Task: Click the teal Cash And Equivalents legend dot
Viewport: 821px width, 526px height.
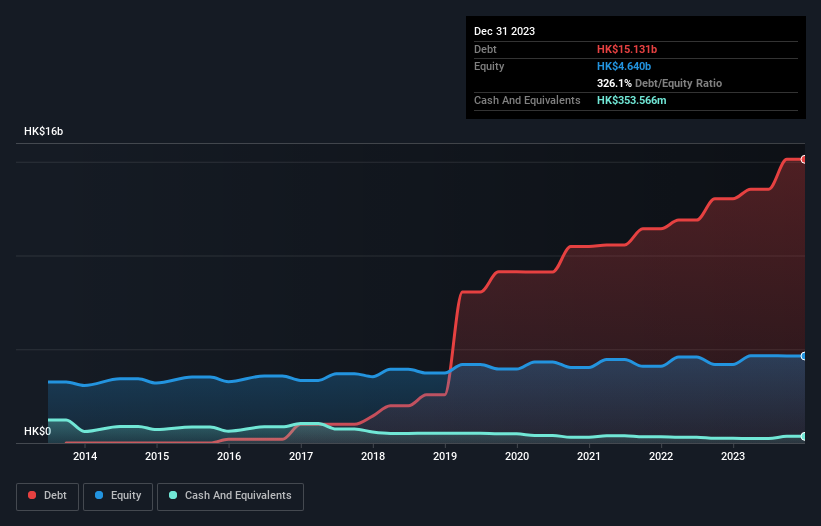Action: [173, 495]
